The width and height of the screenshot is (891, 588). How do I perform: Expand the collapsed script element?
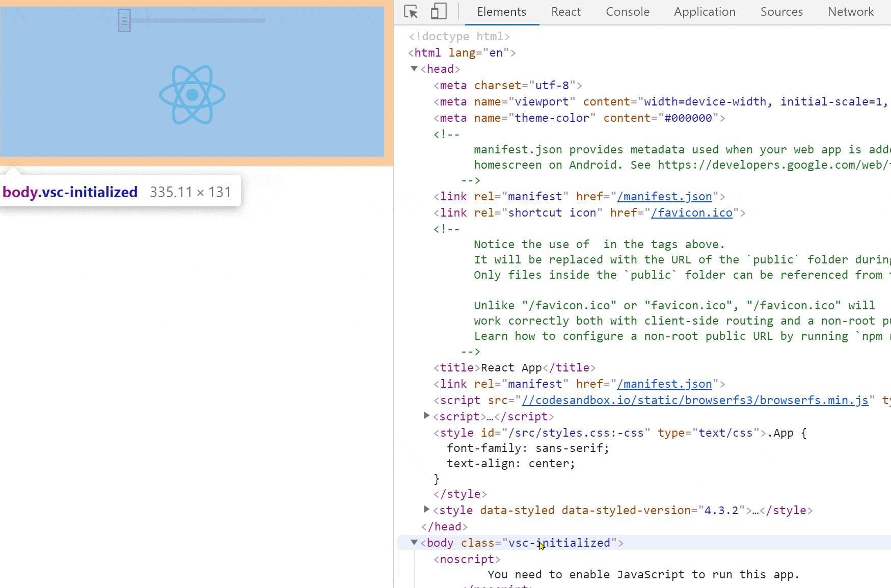[x=427, y=416]
